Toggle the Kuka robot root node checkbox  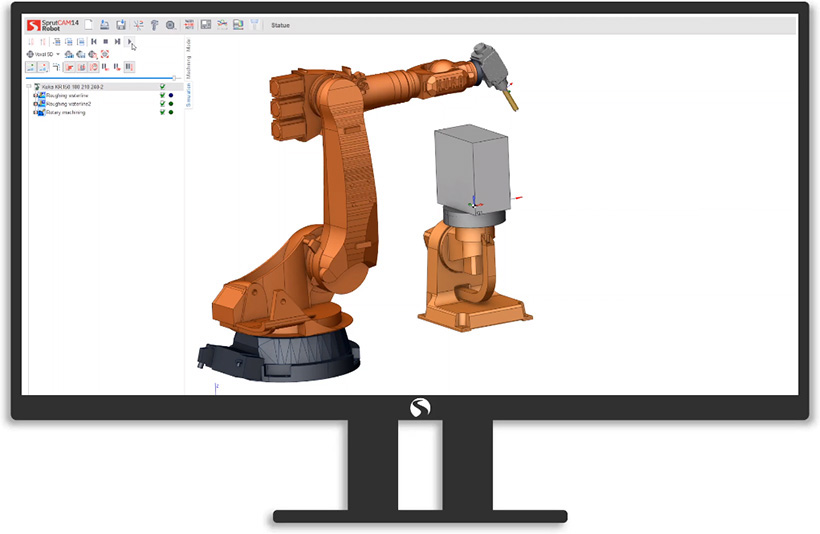[162, 87]
